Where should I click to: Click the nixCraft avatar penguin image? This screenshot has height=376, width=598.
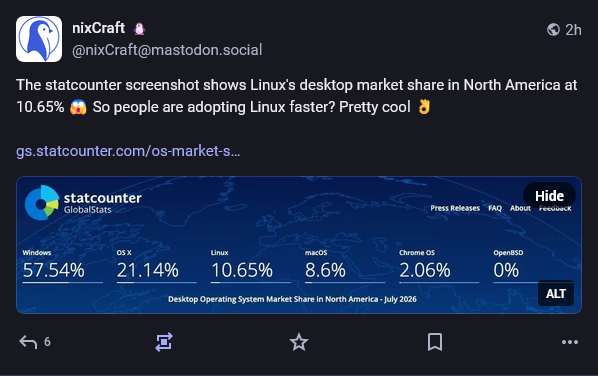point(39,39)
